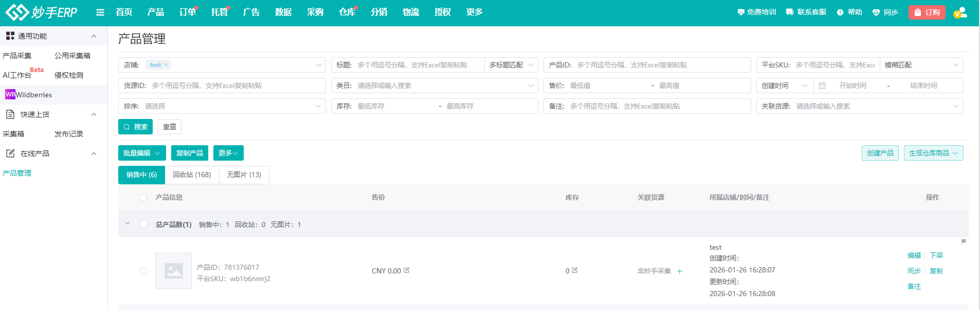Click the plus icon to link source
The width and height of the screenshot is (980, 310).
click(680, 271)
